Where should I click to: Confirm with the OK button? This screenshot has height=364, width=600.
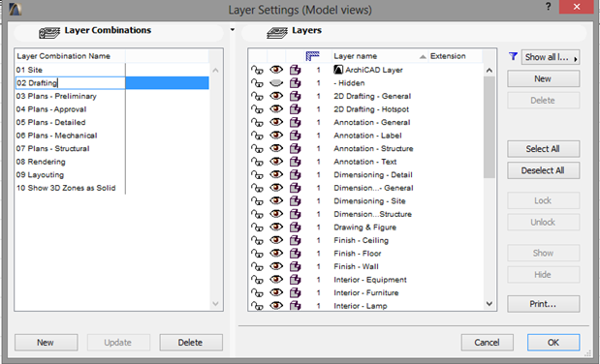point(553,343)
